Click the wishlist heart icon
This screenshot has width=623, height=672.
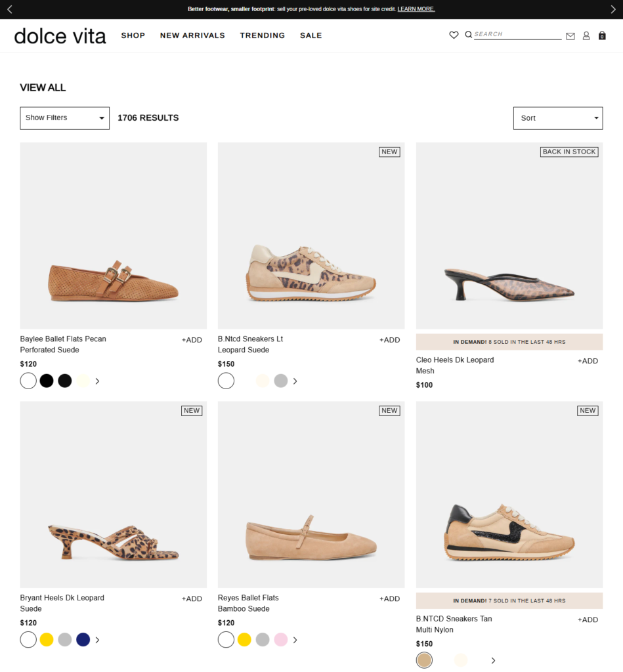(x=454, y=35)
